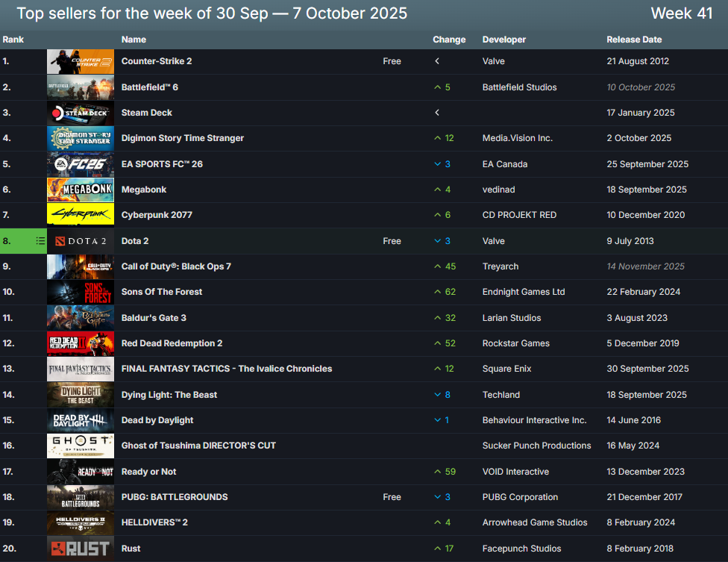728x562 pixels.
Task: Click the Name column header
Action: click(x=134, y=40)
